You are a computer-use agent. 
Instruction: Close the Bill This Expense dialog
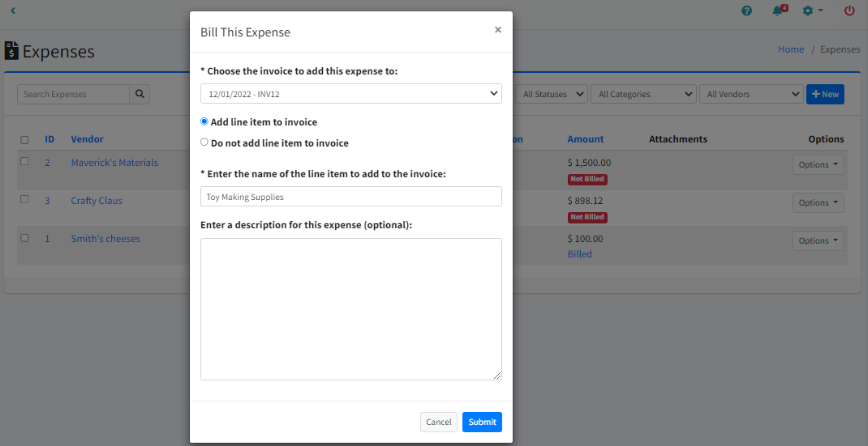498,30
